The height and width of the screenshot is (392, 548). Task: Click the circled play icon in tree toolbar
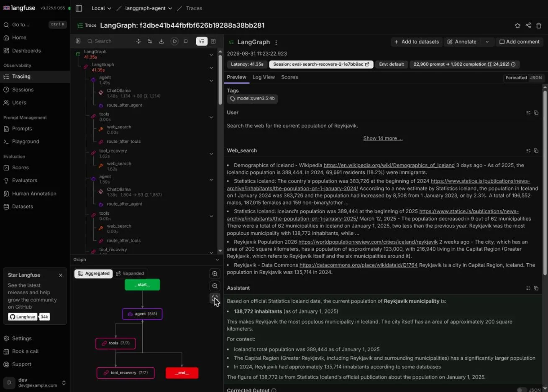coord(174,41)
